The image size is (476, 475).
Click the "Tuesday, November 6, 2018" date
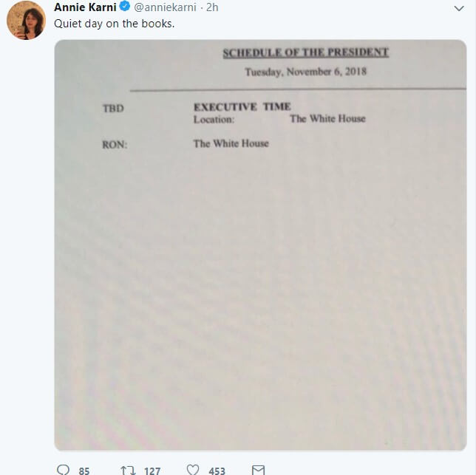[x=305, y=72]
